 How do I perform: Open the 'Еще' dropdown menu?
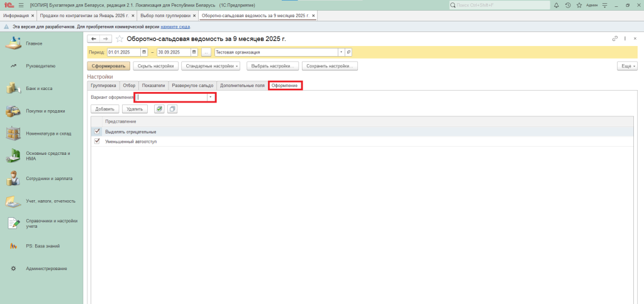tap(627, 65)
